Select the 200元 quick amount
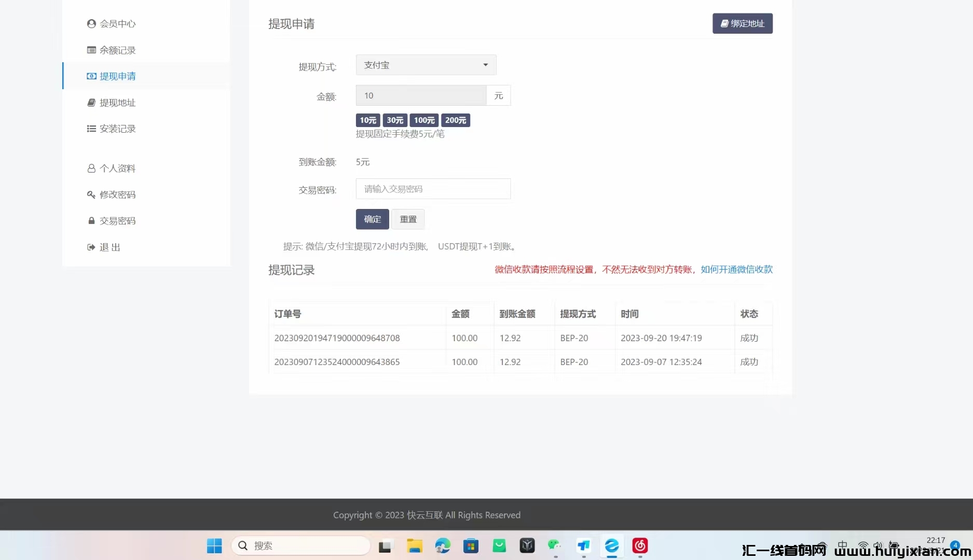This screenshot has height=560, width=973. coord(455,120)
